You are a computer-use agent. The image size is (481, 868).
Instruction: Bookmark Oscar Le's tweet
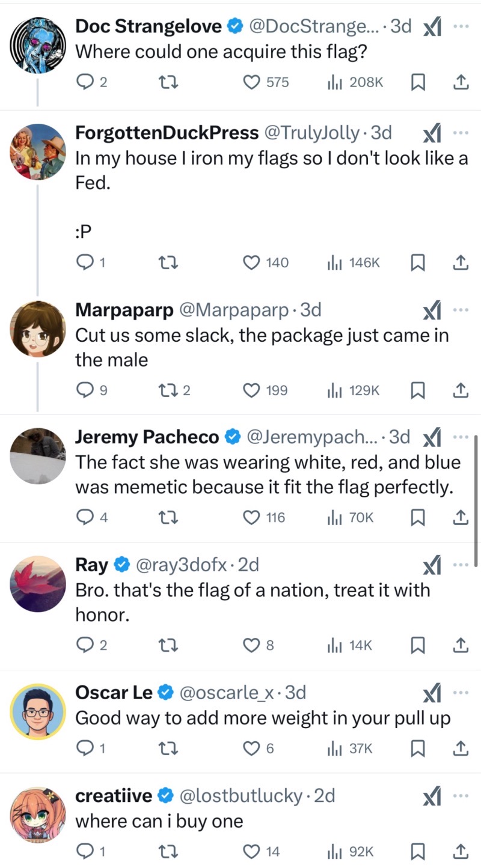click(418, 748)
